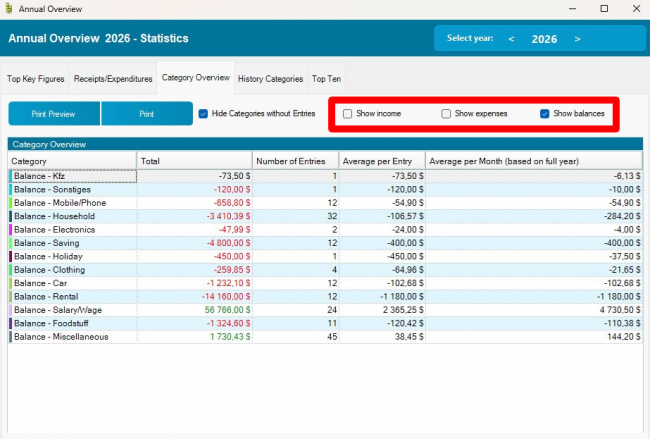Click the Salary/Wage category color marker
650x439 pixels.
10,310
